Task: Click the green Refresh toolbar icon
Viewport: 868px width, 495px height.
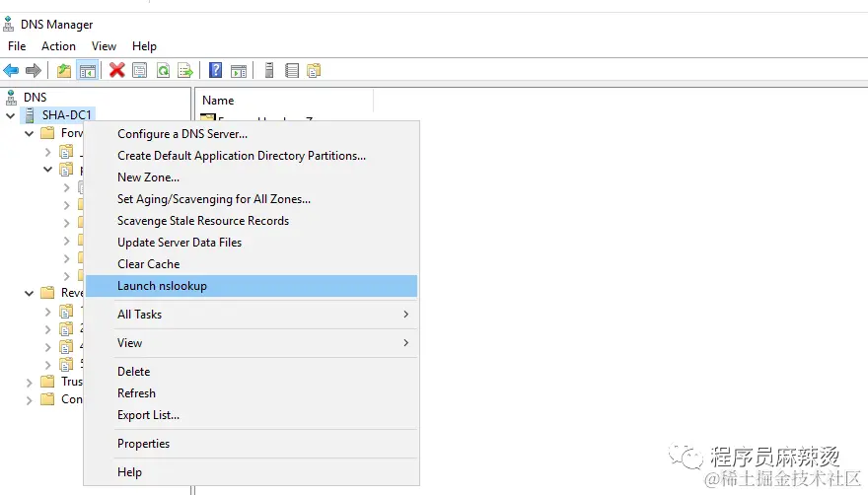Action: [163, 71]
